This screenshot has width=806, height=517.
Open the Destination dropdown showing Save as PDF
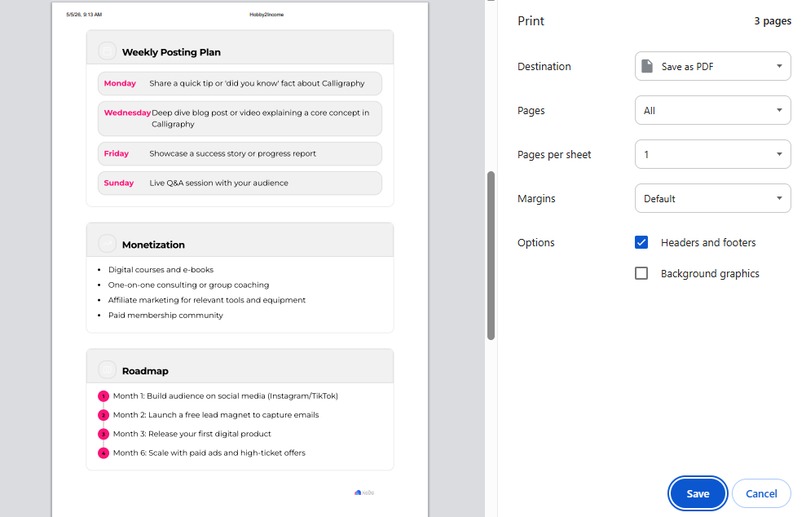pyautogui.click(x=712, y=66)
